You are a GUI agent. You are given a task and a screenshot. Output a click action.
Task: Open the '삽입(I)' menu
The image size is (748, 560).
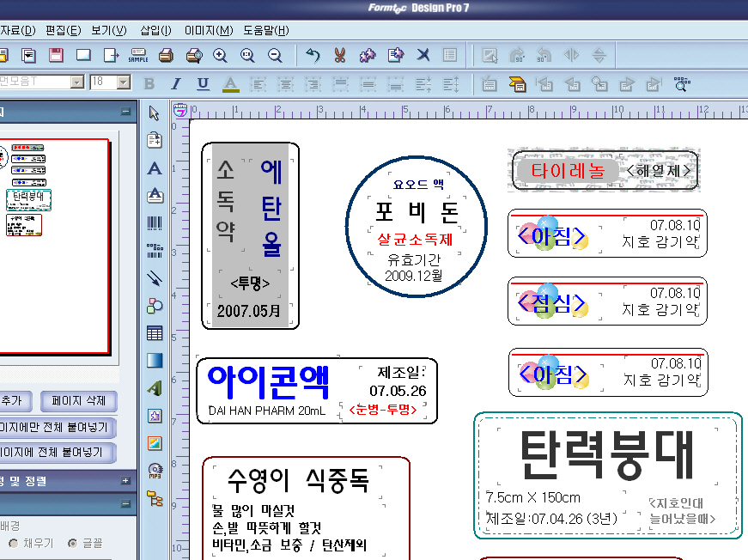(155, 31)
